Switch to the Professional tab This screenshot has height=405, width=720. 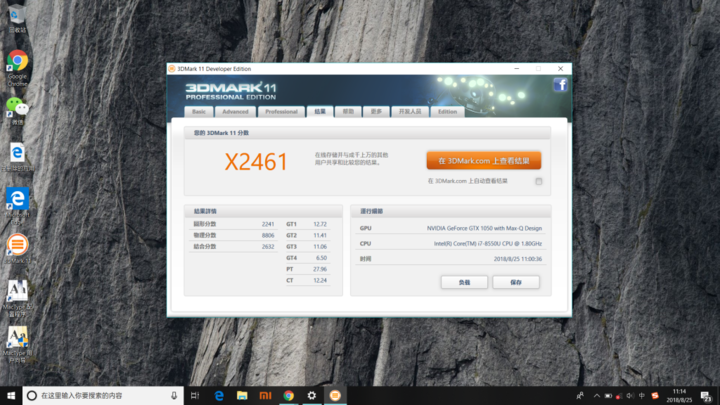[x=281, y=112]
